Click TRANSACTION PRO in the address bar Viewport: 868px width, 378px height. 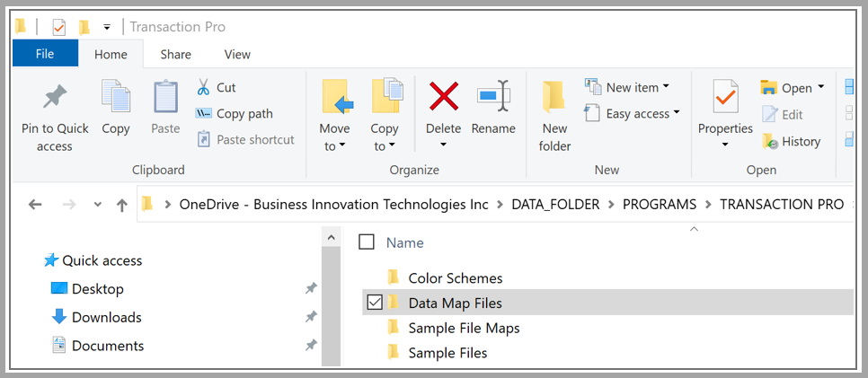click(x=782, y=205)
